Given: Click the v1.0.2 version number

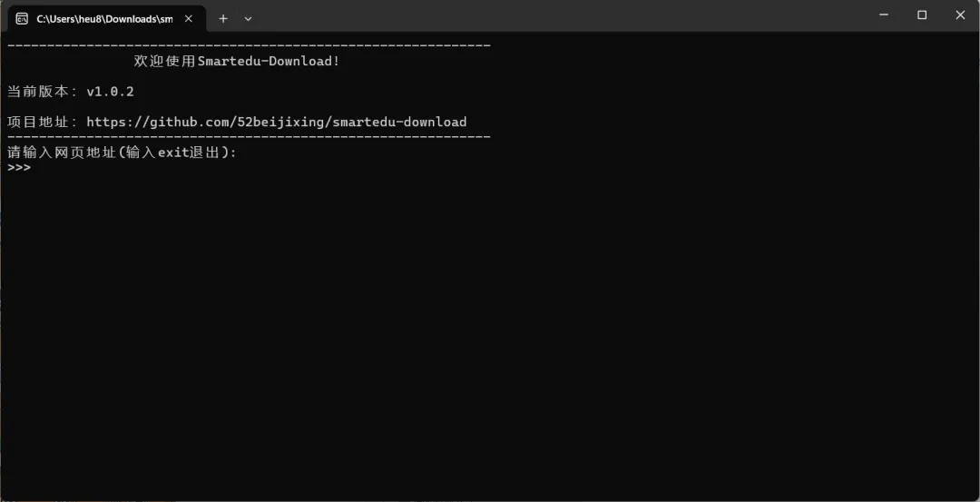Looking at the screenshot, I should [110, 92].
